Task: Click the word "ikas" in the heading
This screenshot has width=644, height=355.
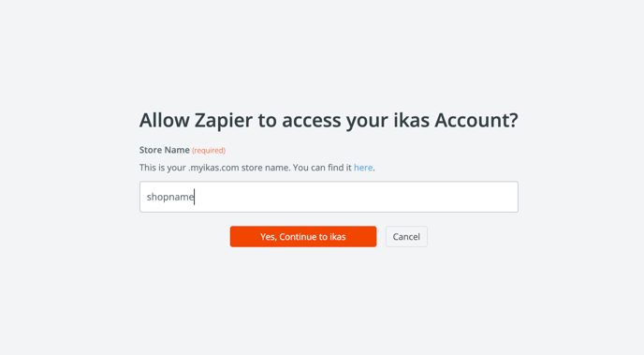Action: pos(411,121)
